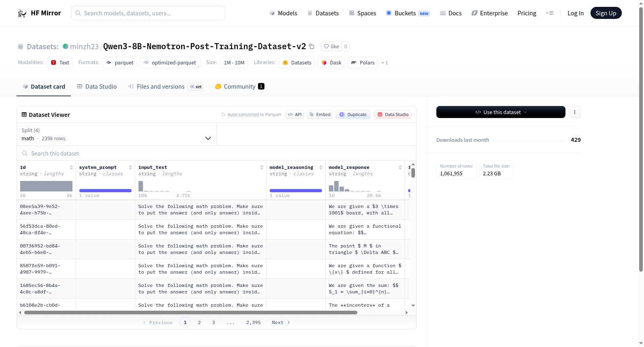
Task: Focus the Search this dataset field
Action: (x=217, y=153)
